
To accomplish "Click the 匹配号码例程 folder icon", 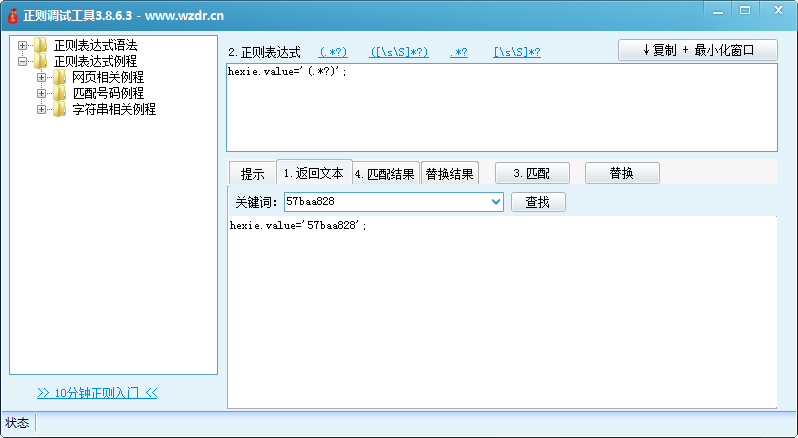I will click(x=59, y=94).
